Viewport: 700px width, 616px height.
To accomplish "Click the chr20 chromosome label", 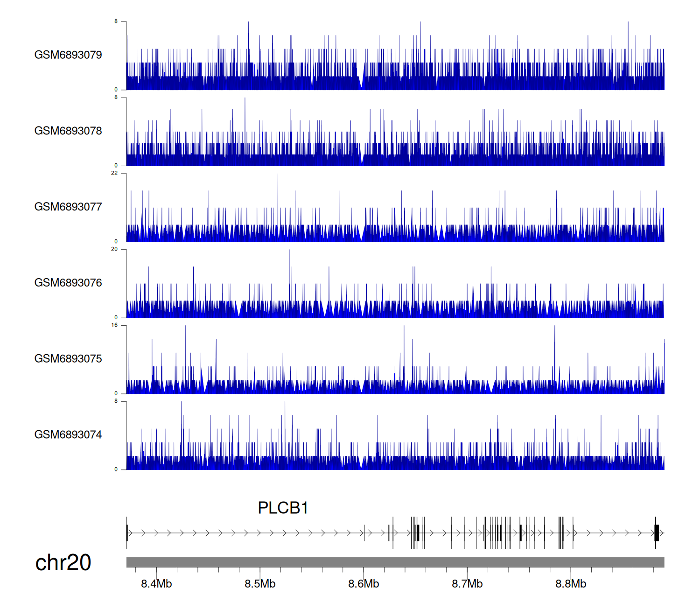I will click(x=63, y=563).
